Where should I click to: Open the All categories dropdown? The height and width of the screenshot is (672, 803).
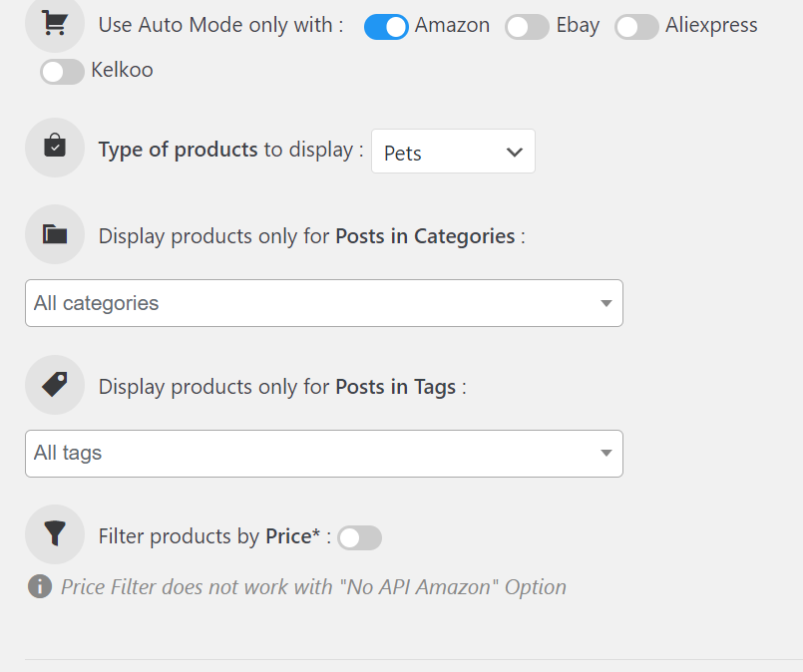point(324,303)
